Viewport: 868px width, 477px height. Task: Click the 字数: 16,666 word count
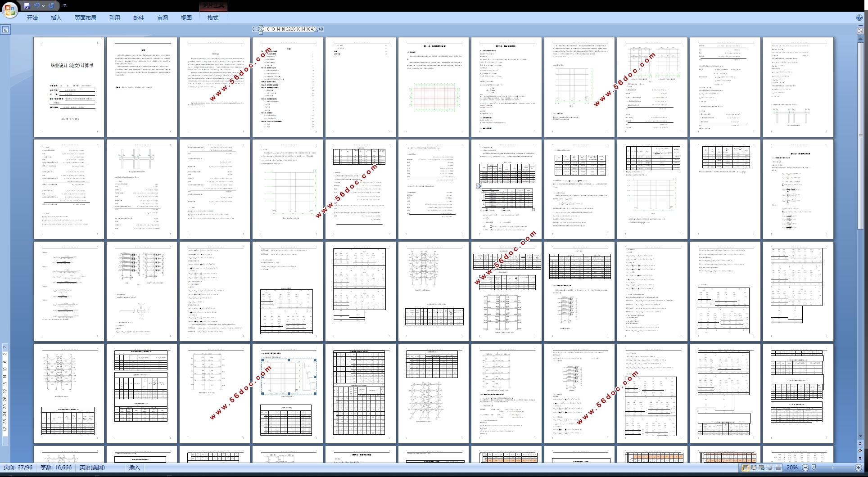56,468
